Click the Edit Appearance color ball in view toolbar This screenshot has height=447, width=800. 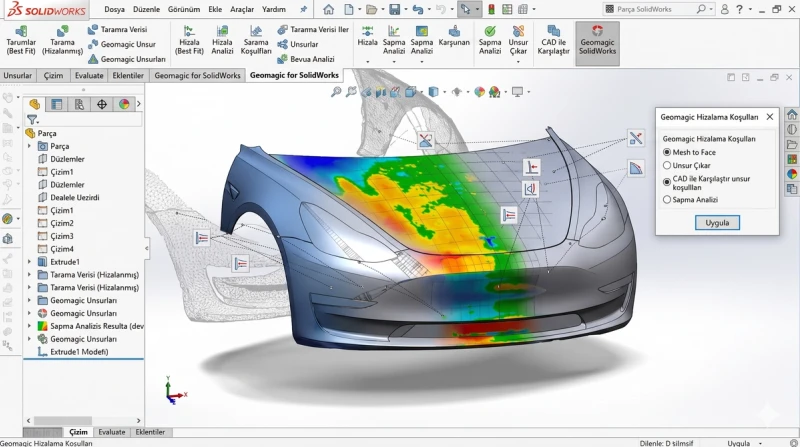pyautogui.click(x=479, y=92)
